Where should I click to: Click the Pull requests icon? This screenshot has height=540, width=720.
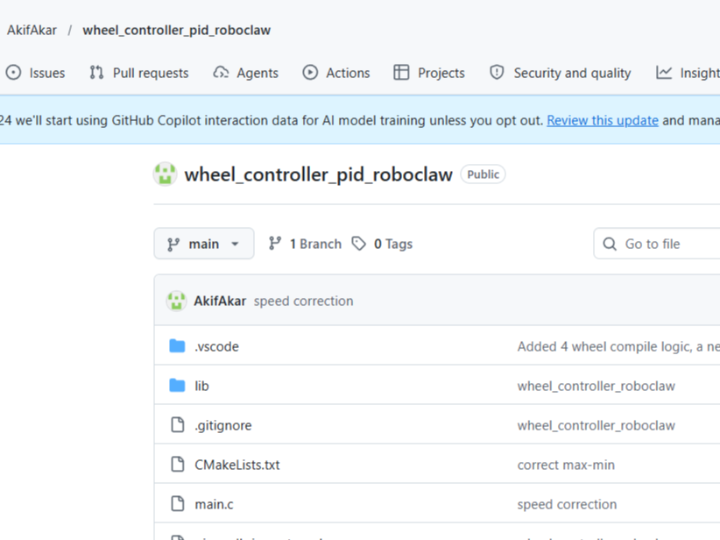[x=97, y=73]
